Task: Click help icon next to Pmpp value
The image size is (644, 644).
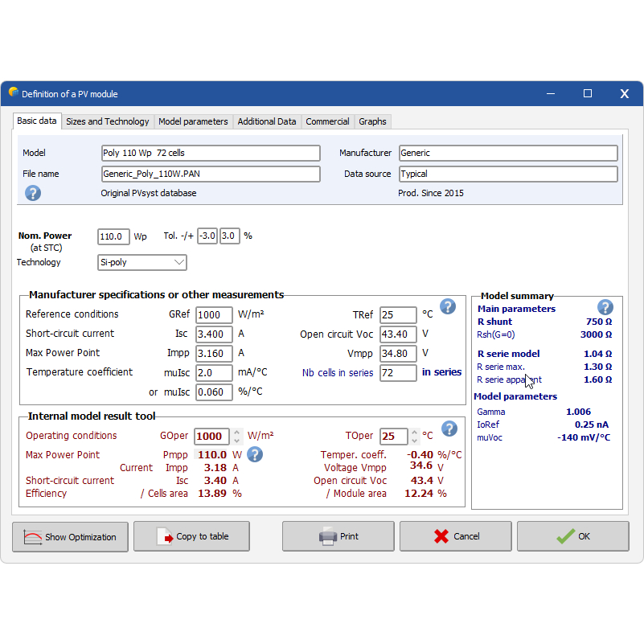Action: click(x=255, y=455)
